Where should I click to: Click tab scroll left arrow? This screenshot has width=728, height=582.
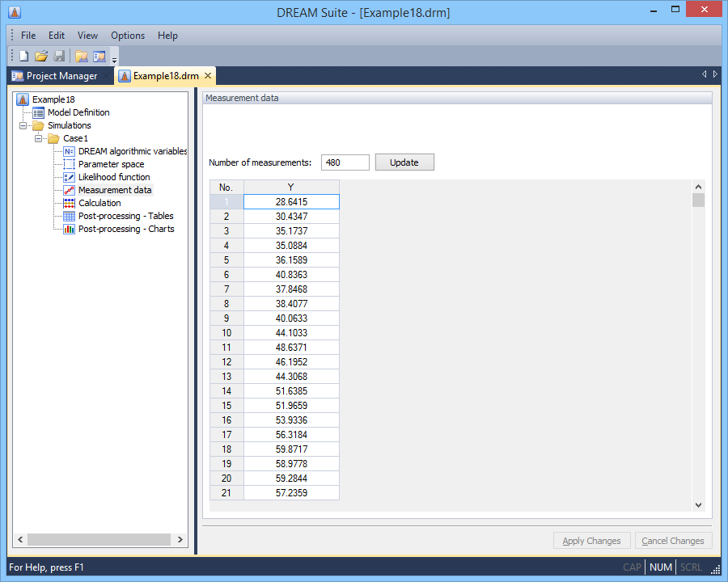(705, 74)
